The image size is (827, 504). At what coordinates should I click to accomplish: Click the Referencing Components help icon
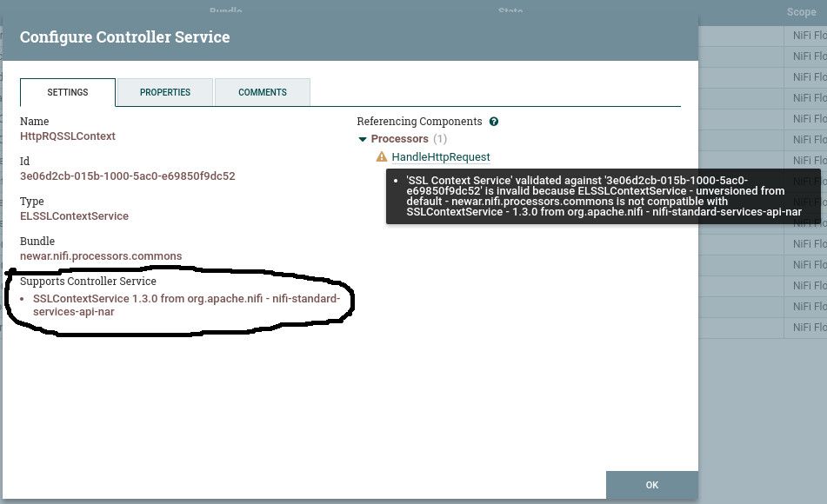[494, 122]
